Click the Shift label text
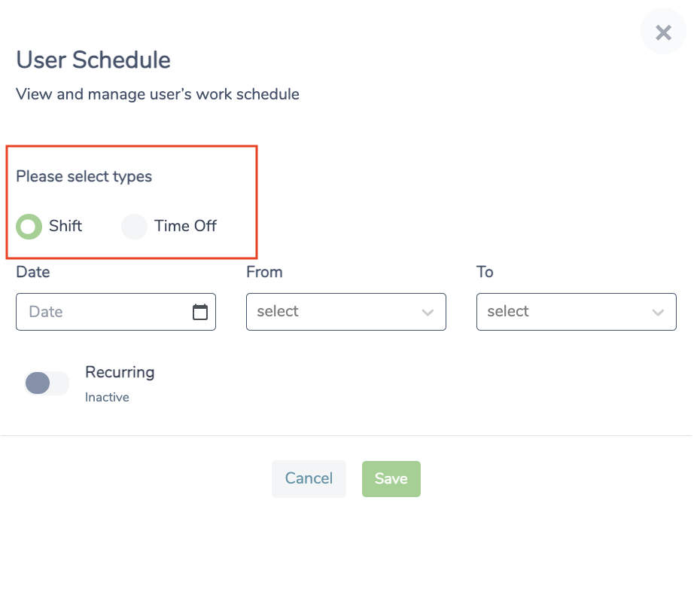The width and height of the screenshot is (700, 589). [65, 226]
